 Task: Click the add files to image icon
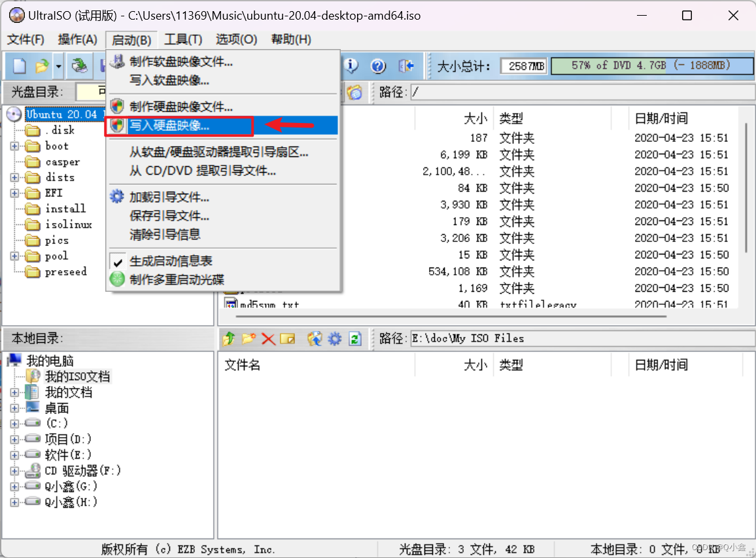pos(315,339)
